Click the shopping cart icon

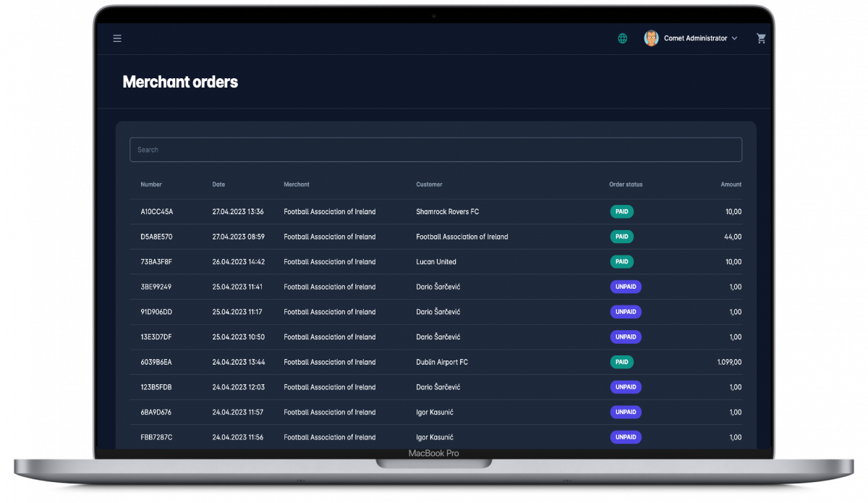pos(761,38)
